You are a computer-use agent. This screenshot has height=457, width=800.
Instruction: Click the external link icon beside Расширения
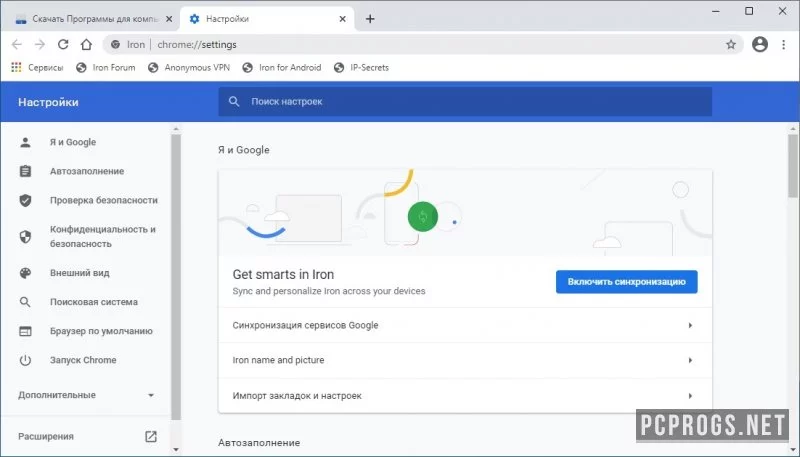tap(151, 437)
